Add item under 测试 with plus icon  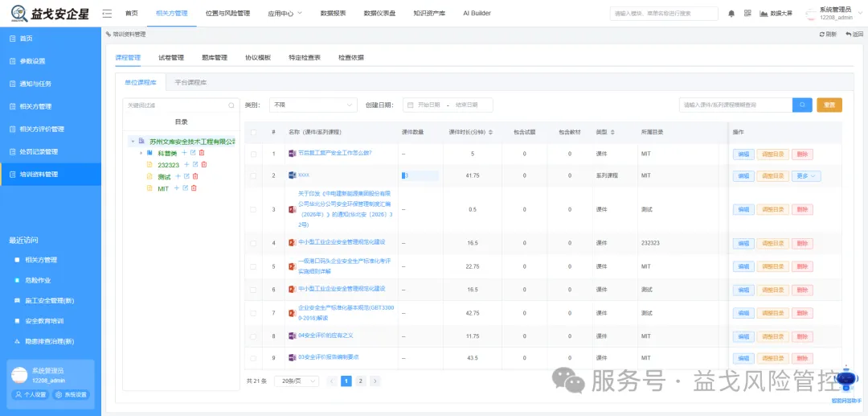(178, 176)
